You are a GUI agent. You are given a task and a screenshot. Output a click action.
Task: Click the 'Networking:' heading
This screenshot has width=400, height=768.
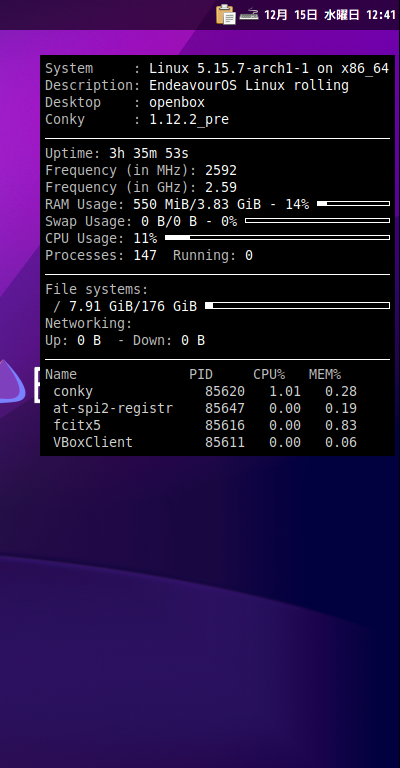click(89, 323)
